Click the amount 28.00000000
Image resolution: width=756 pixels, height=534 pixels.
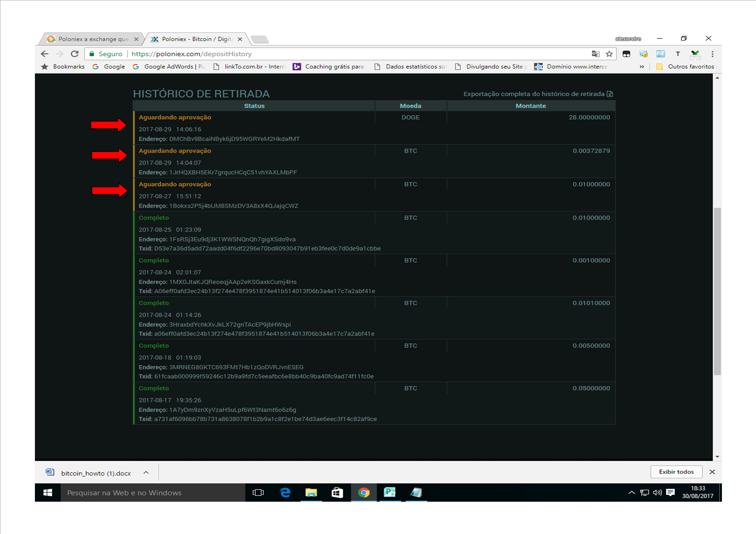589,117
